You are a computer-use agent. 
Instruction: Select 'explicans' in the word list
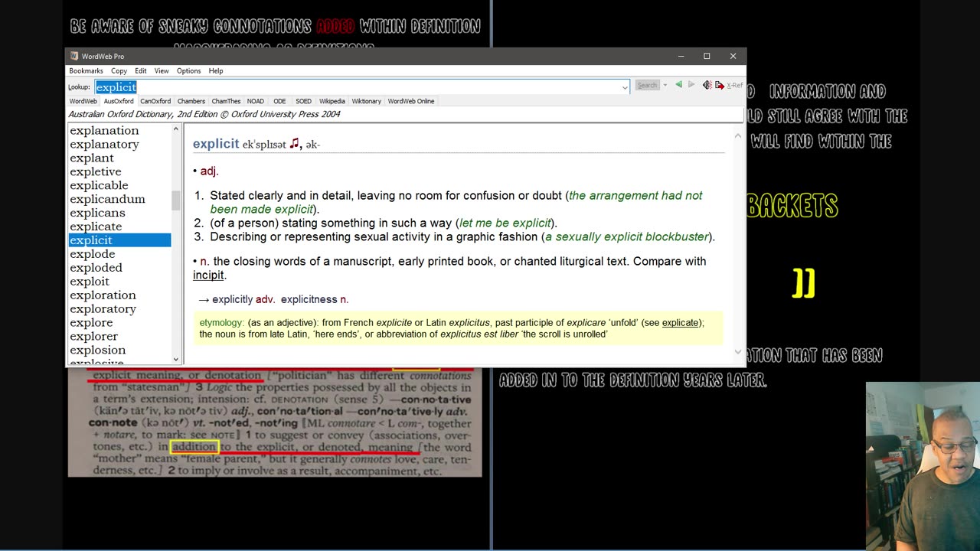tap(97, 213)
